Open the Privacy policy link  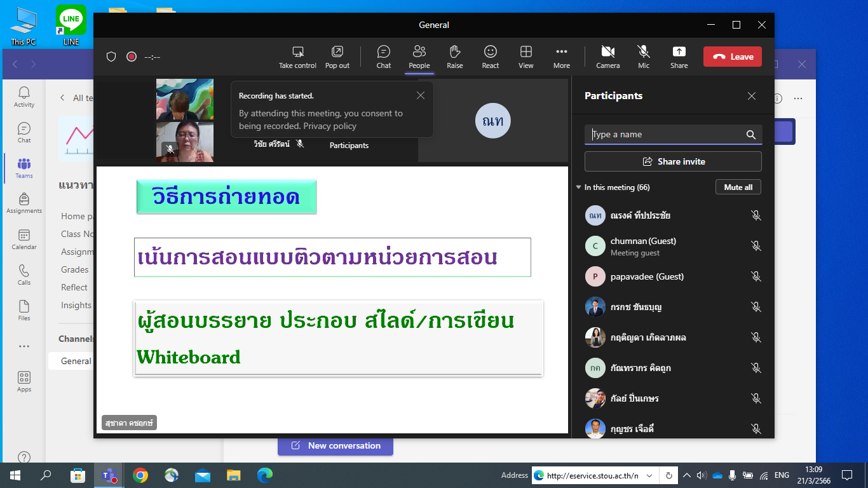tap(330, 126)
